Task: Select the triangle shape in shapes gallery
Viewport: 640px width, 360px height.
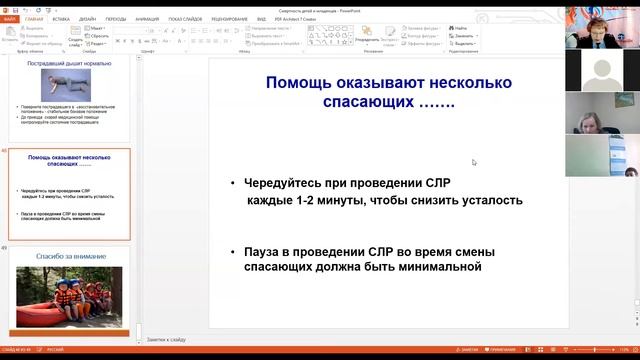Action: coord(311,36)
